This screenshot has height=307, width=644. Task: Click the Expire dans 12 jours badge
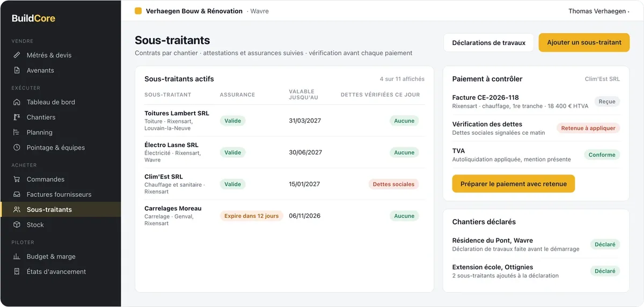pos(251,216)
